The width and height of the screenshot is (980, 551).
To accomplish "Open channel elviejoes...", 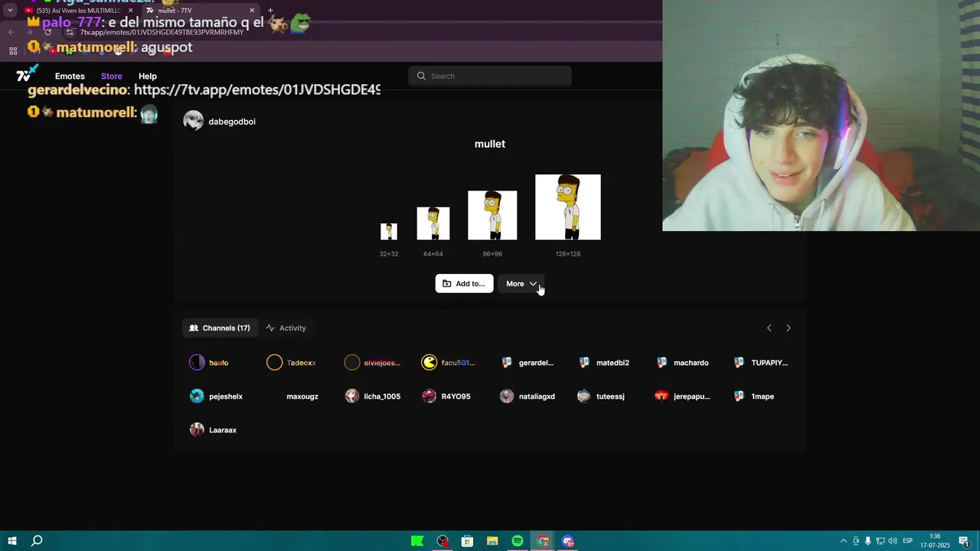I will coord(372,363).
